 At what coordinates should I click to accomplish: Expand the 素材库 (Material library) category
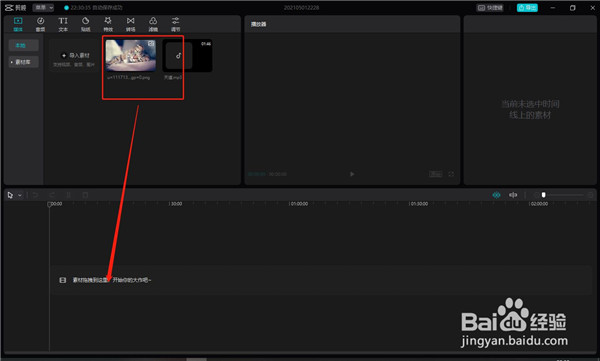click(23, 62)
